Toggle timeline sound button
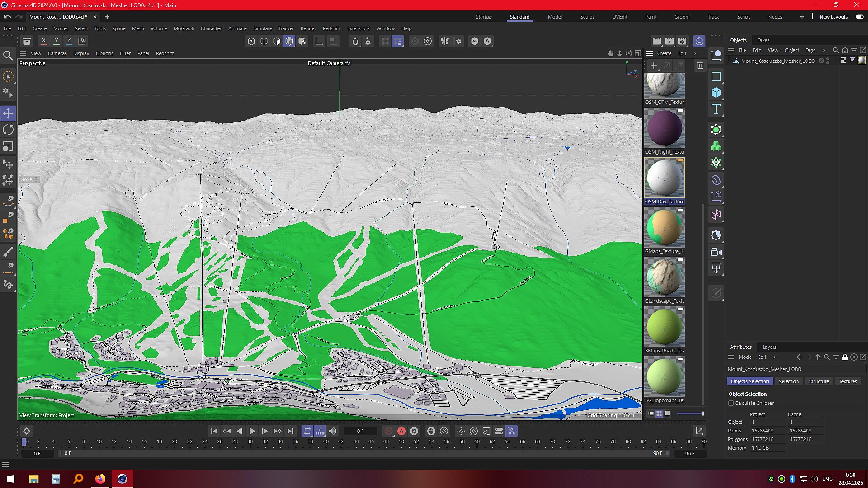 pyautogui.click(x=333, y=431)
